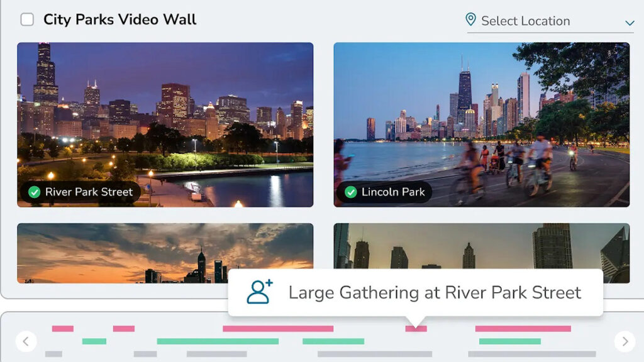644x362 pixels.
Task: Click the location pin icon
Action: tap(470, 19)
